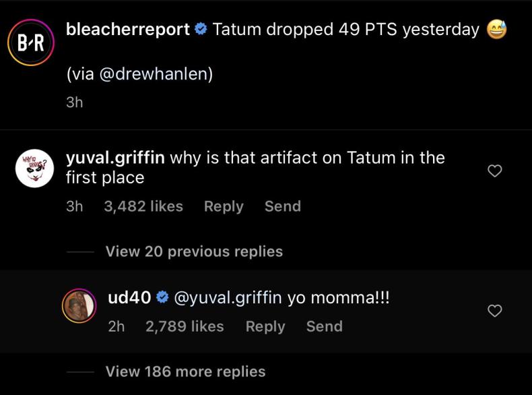Open the yuval.griffin username link

114,158
